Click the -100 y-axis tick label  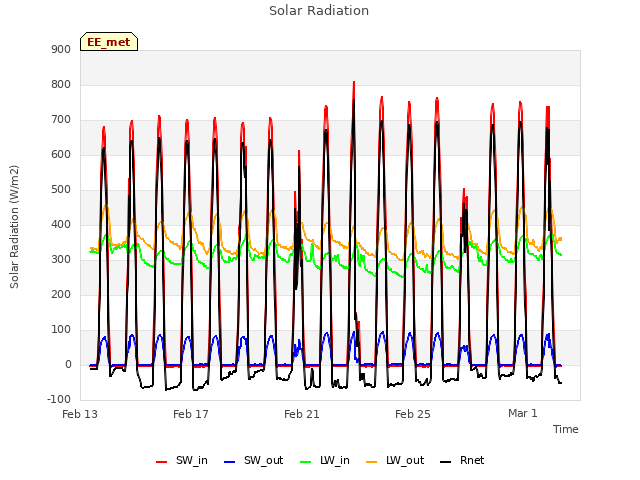pyautogui.click(x=59, y=399)
